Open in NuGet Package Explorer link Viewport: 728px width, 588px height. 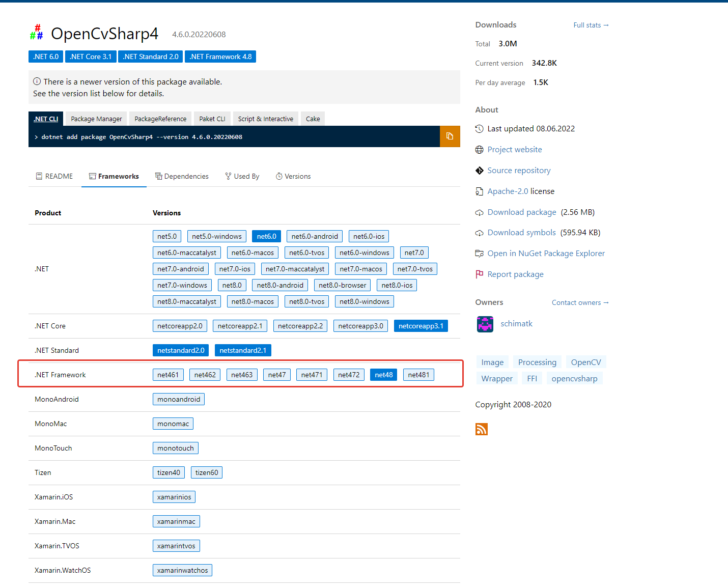[546, 254]
